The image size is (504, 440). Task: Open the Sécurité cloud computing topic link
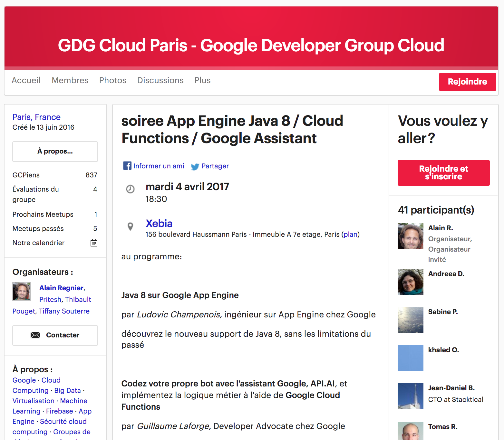pos(50,427)
